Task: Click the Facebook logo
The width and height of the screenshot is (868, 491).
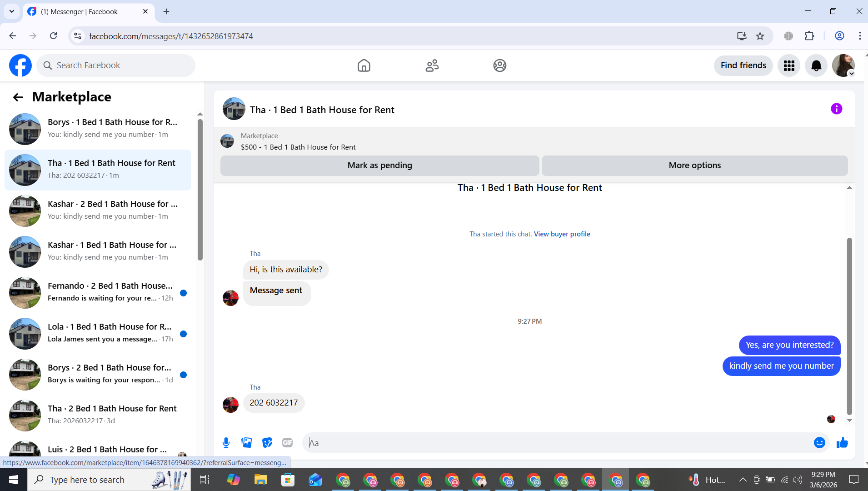Action: 20,65
